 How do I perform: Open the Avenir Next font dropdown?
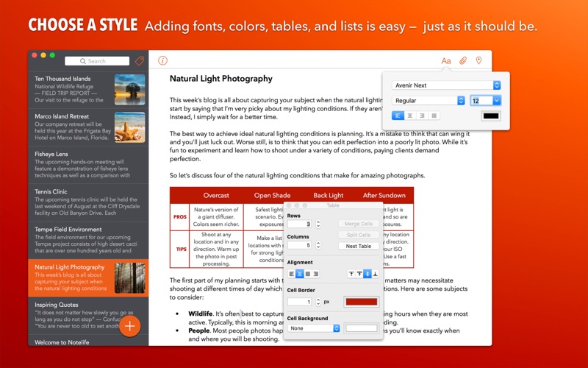[x=446, y=85]
